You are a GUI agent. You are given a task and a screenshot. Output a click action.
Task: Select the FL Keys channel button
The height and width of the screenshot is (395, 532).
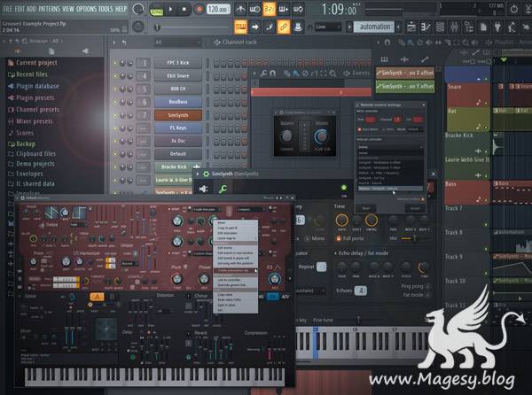coord(178,128)
